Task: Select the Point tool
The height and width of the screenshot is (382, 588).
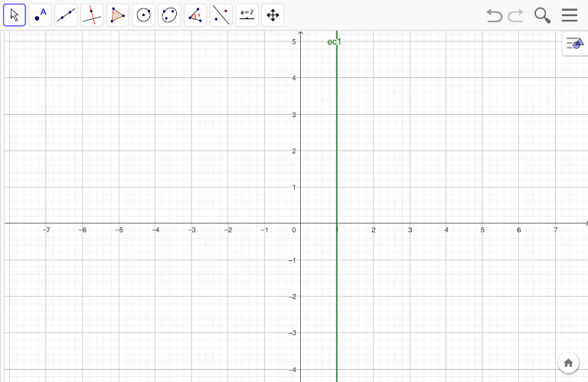Action: click(x=40, y=15)
